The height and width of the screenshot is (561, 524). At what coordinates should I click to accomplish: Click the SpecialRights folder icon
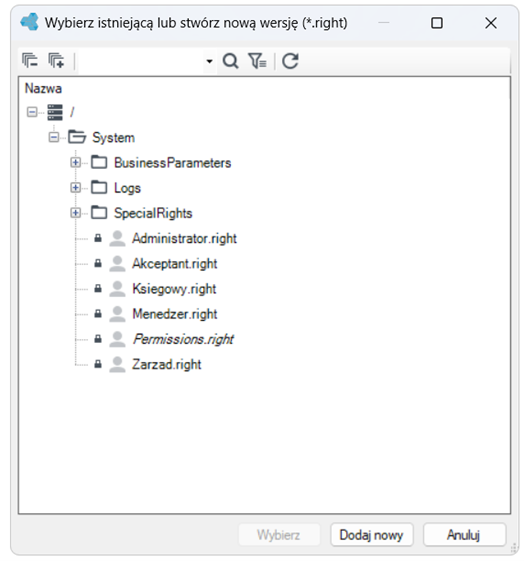coord(99,213)
